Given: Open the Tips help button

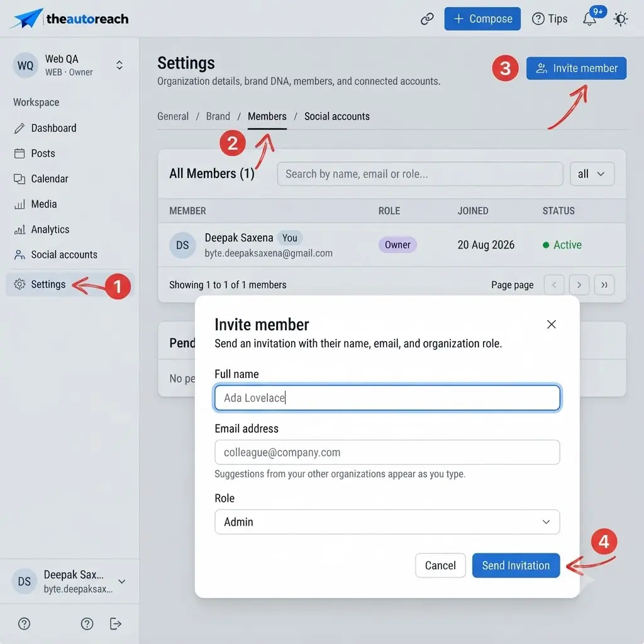Looking at the screenshot, I should pyautogui.click(x=550, y=19).
